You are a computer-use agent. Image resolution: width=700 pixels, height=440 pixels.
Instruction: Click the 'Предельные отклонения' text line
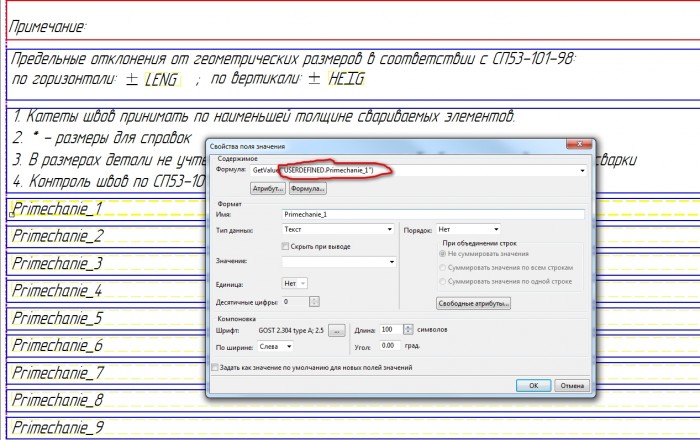click(x=293, y=58)
